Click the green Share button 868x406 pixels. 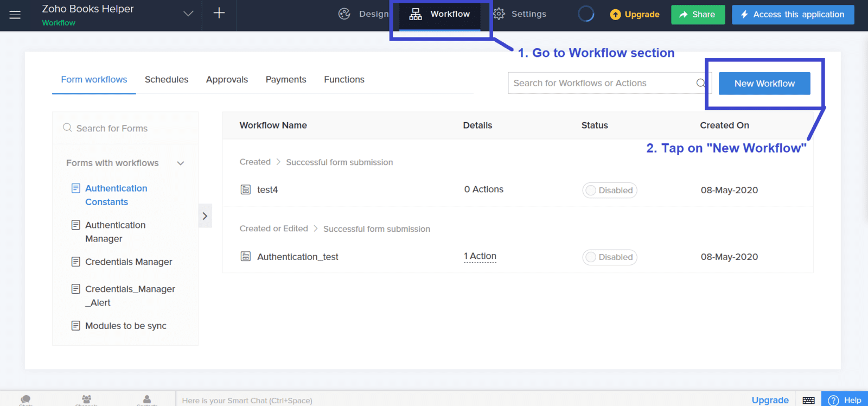point(698,15)
